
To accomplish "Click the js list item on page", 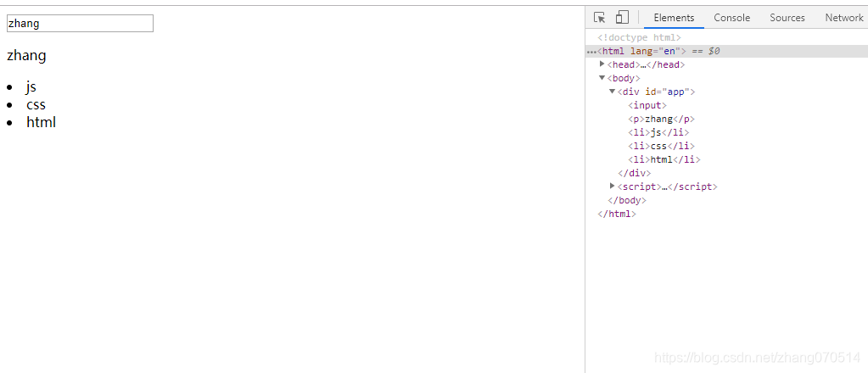I will click(31, 86).
